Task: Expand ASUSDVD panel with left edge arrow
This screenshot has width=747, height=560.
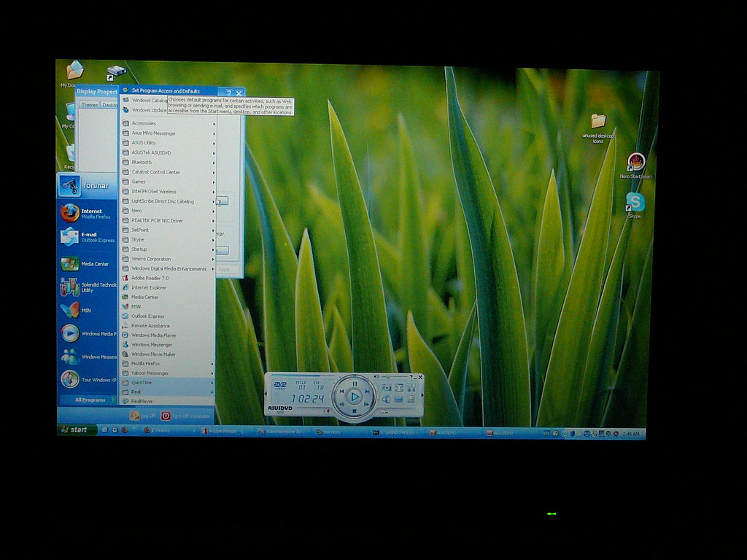Action: click(x=266, y=393)
